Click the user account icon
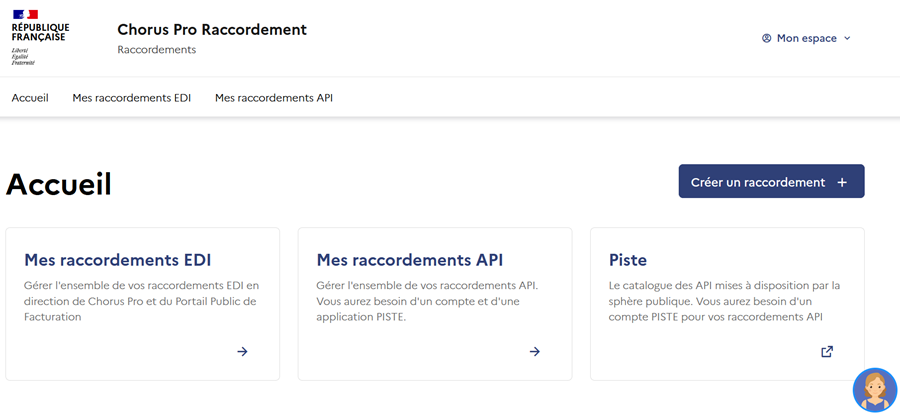The width and height of the screenshot is (900, 414). 767,38
